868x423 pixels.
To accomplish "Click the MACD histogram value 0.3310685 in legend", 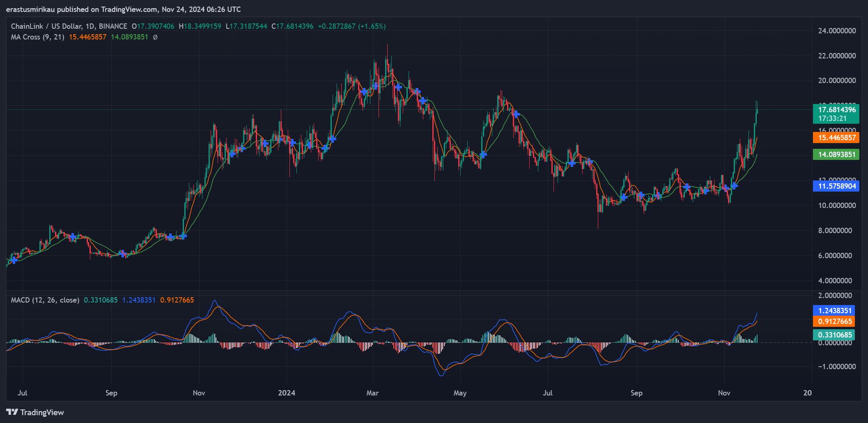I will pyautogui.click(x=101, y=300).
